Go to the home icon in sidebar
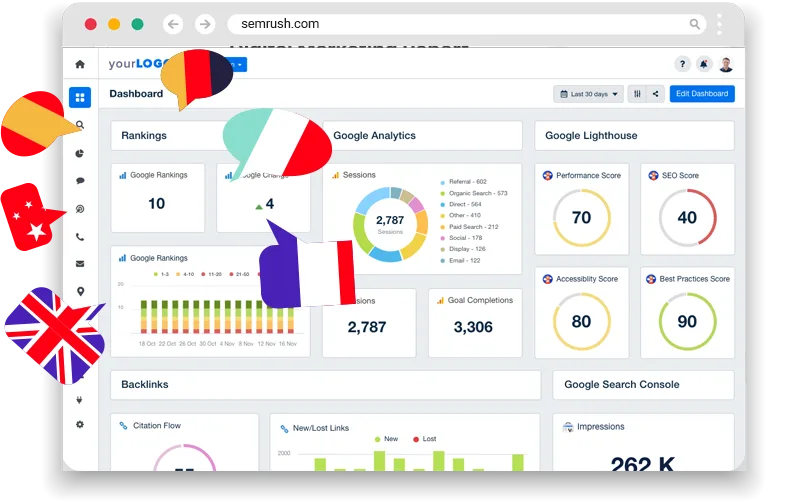Viewport: 800px width, 502px height. point(80,64)
